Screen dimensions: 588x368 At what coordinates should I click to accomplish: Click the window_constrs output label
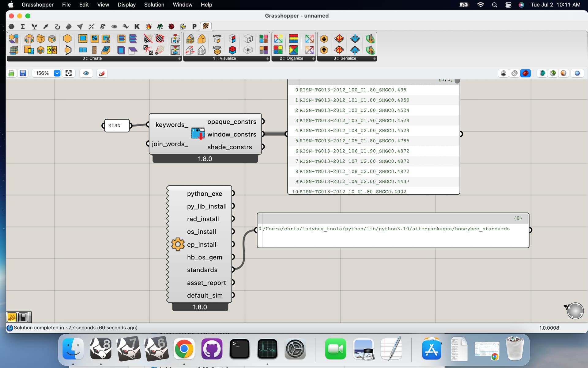(232, 134)
